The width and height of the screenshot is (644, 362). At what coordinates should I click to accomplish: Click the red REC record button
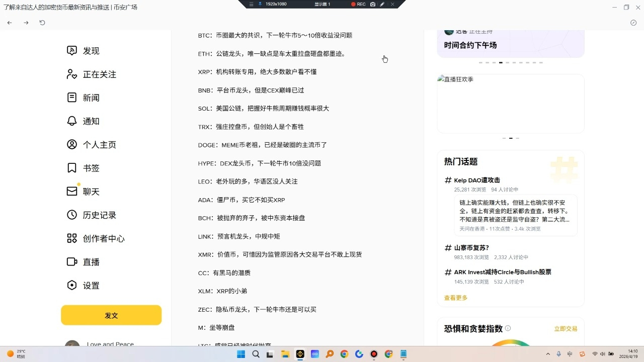point(358,4)
